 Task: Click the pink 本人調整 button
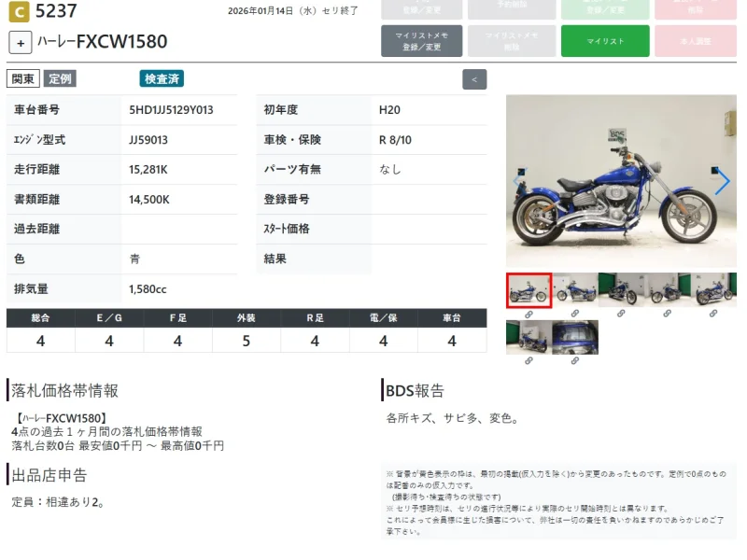[x=696, y=41]
